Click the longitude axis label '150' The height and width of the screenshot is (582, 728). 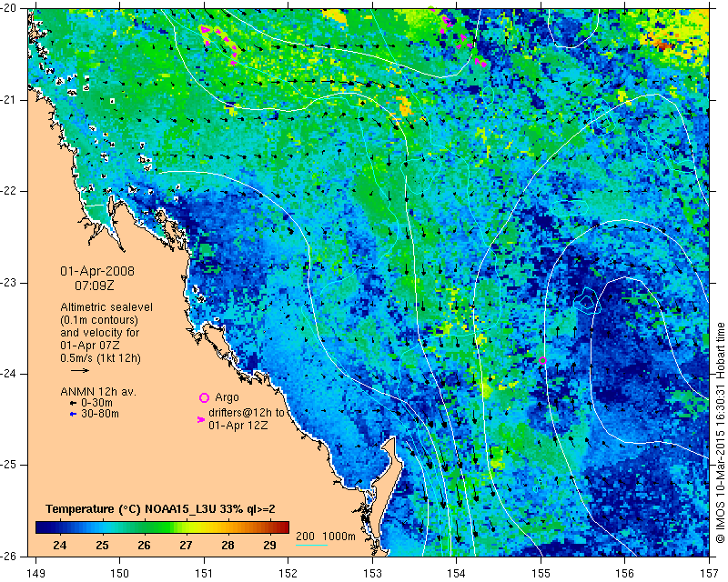[x=120, y=574]
